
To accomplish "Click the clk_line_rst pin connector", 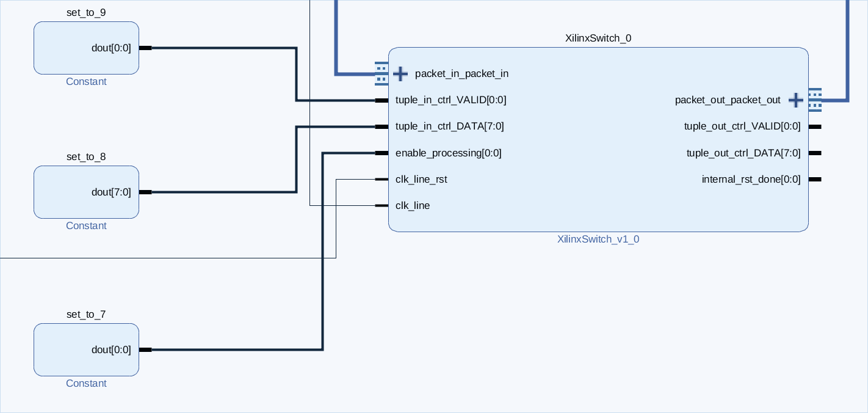I will 379,179.
